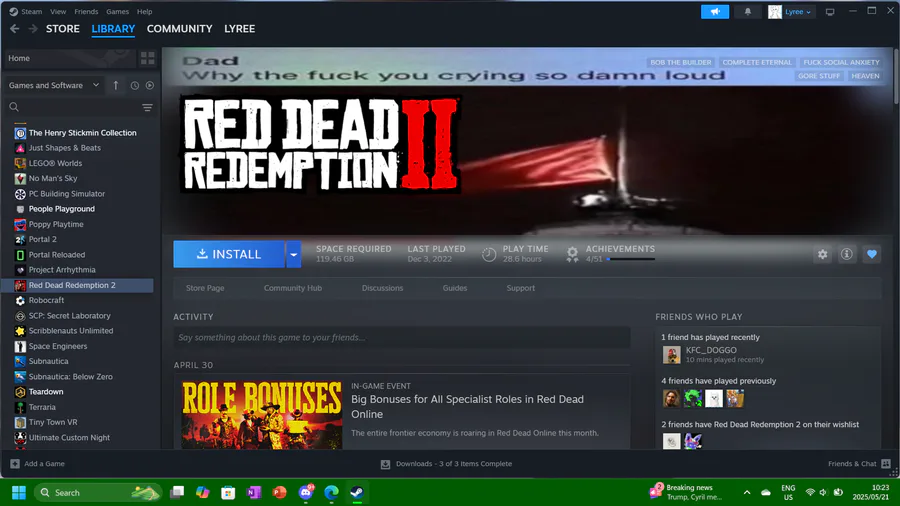
Task: Switch to the COMMUNITY tab
Action: pos(179,29)
